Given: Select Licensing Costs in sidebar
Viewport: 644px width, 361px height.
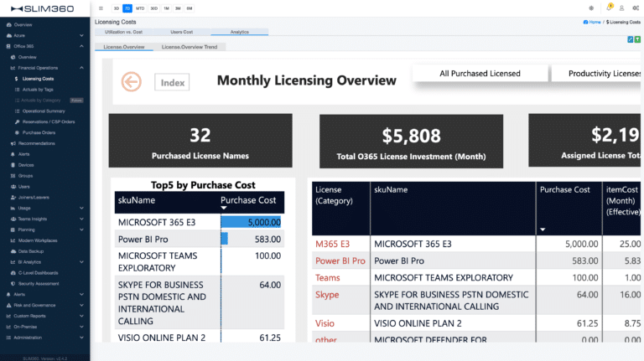Looking at the screenshot, I should [x=39, y=79].
